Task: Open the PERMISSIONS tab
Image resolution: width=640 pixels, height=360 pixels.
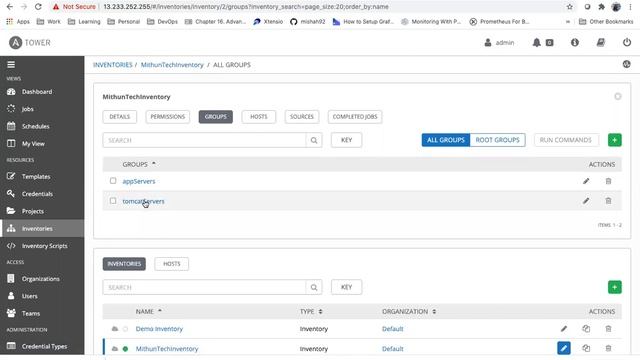Action: tap(168, 117)
